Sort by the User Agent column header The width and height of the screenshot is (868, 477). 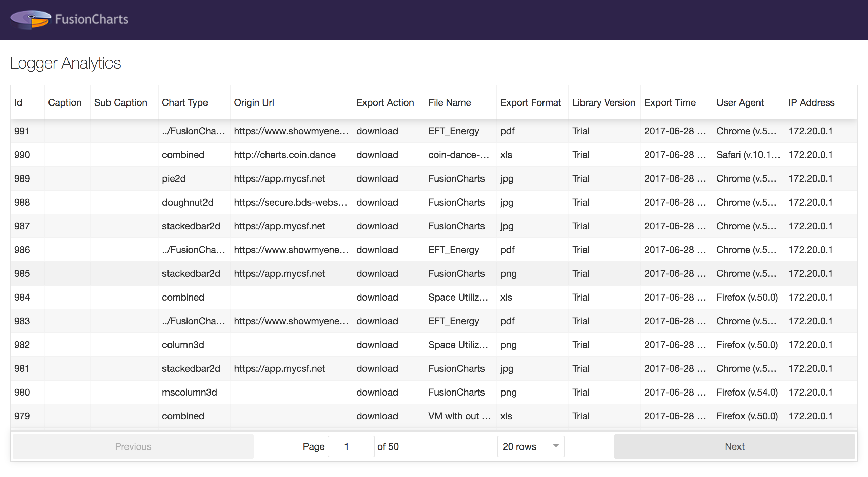740,102
